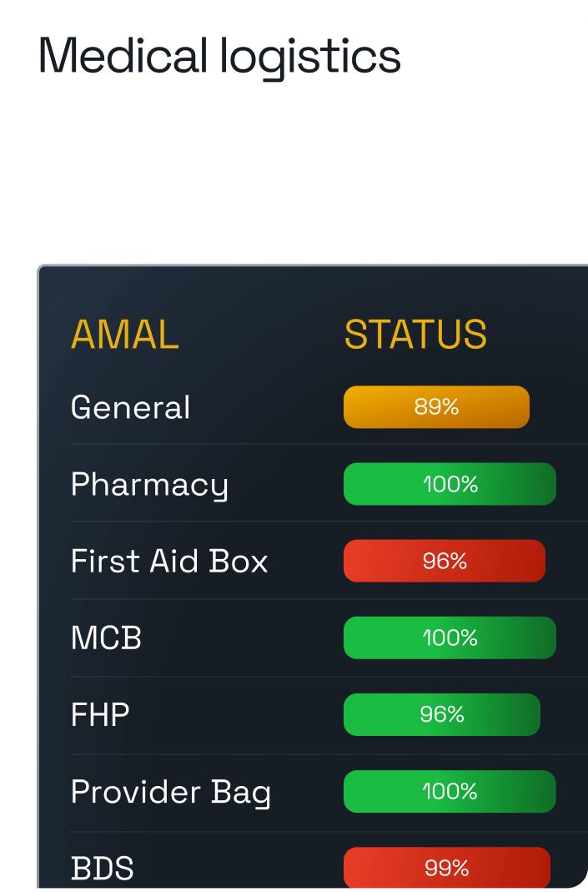
Task: Open the Provider Bag label
Action: point(170,792)
